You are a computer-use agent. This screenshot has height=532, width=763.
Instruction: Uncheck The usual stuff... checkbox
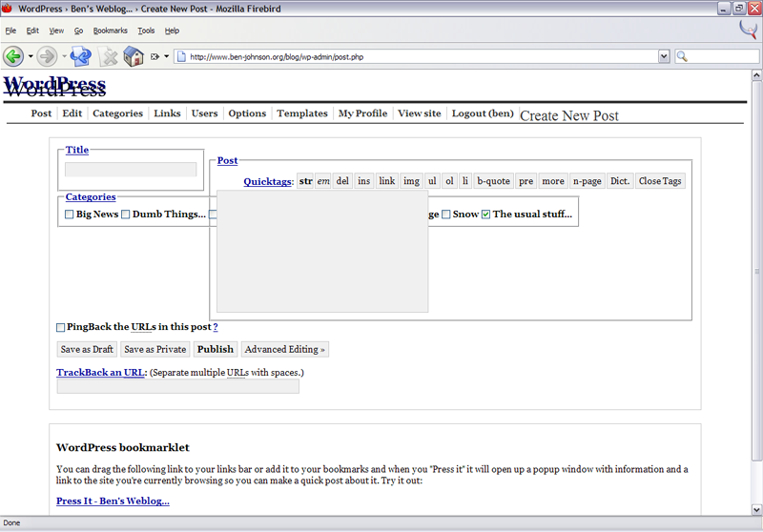click(x=485, y=215)
